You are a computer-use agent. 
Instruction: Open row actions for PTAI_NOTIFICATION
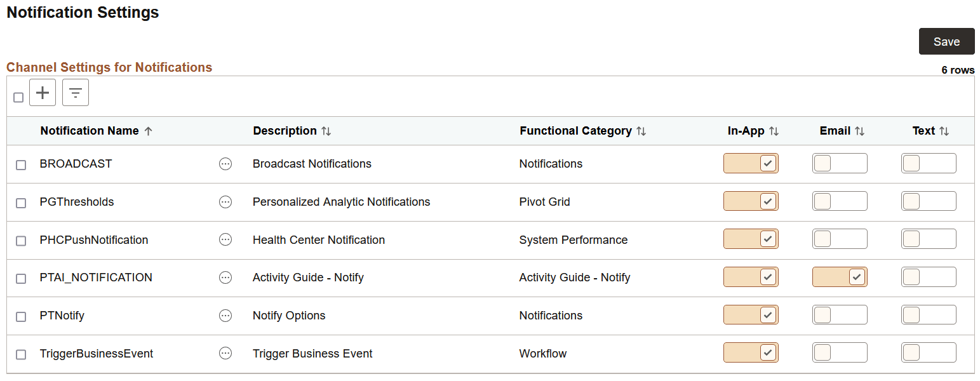[225, 277]
